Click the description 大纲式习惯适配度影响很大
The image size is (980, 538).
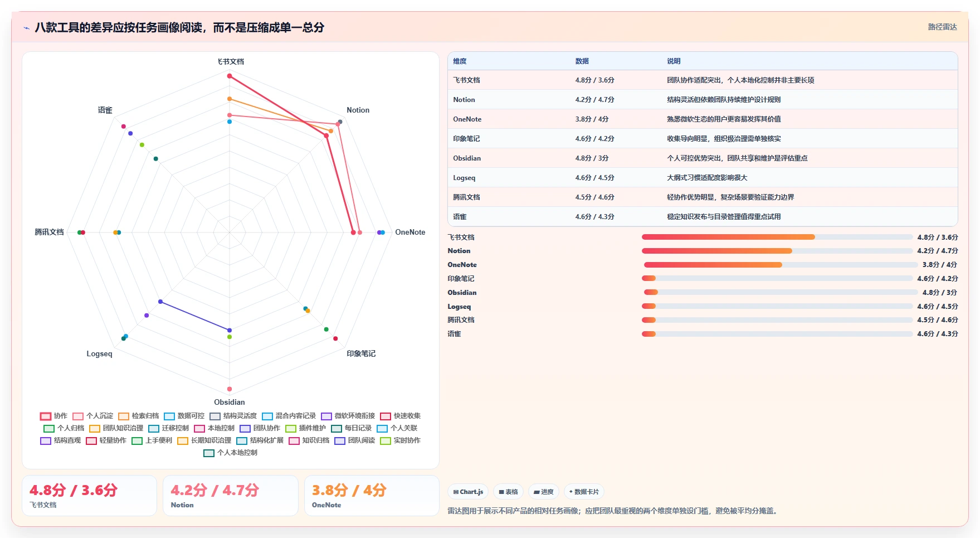tap(707, 178)
